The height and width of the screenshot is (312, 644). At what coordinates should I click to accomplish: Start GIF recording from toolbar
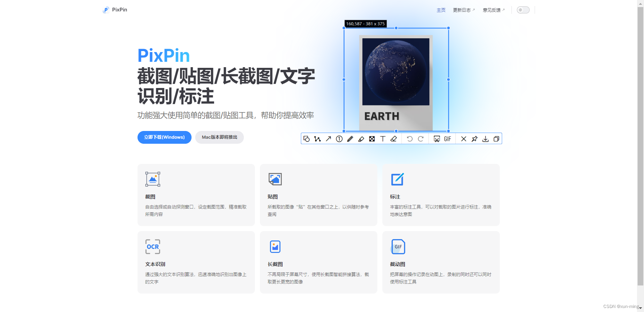(x=447, y=139)
